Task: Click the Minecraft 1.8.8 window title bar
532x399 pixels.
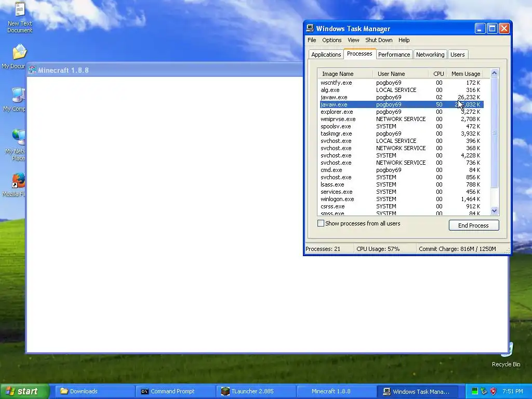Action: click(165, 70)
